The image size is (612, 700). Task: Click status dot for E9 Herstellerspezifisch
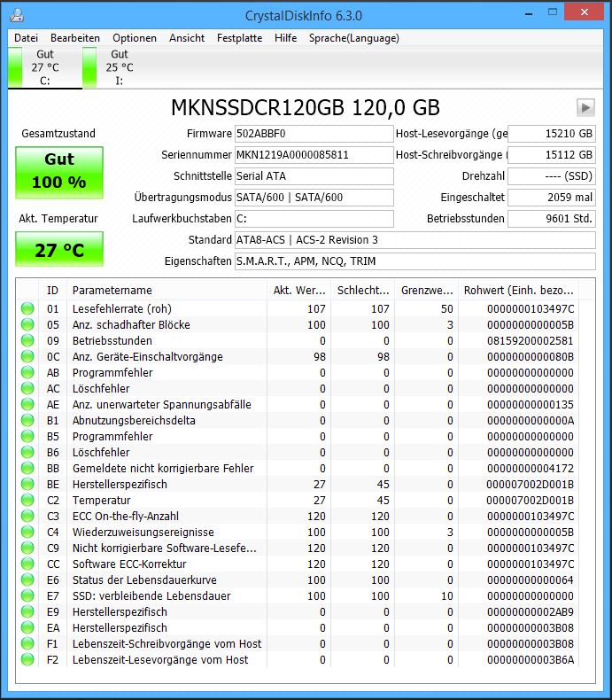point(27,611)
